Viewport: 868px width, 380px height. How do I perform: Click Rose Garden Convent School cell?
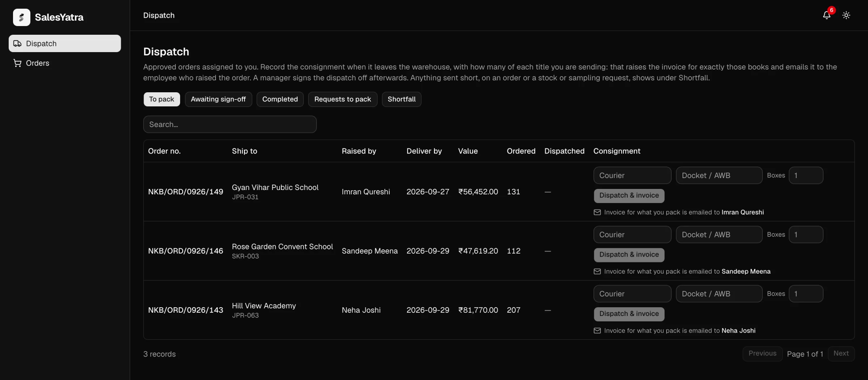282,251
